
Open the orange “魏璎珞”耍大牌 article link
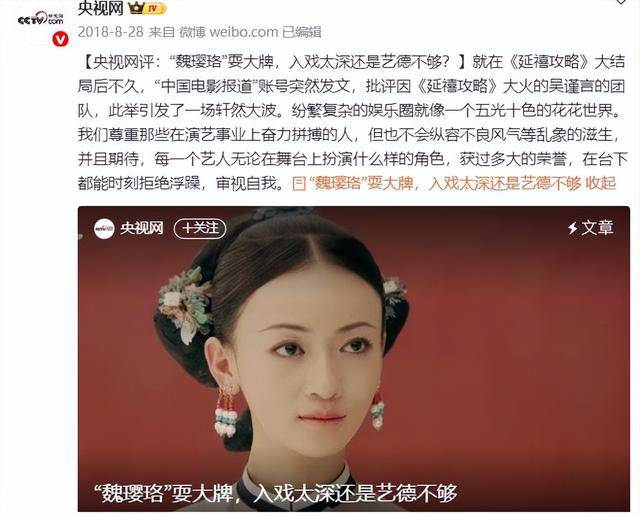point(445,183)
